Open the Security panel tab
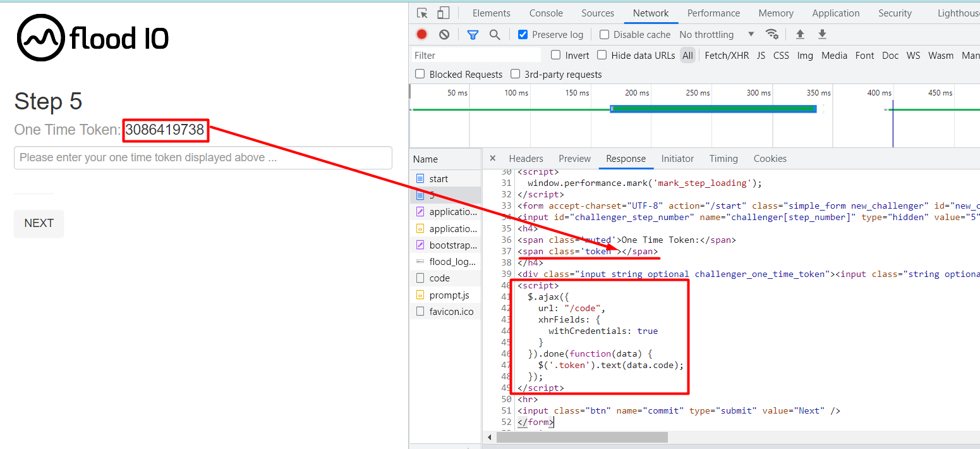Viewport: 980px width, 449px height. pyautogui.click(x=895, y=13)
